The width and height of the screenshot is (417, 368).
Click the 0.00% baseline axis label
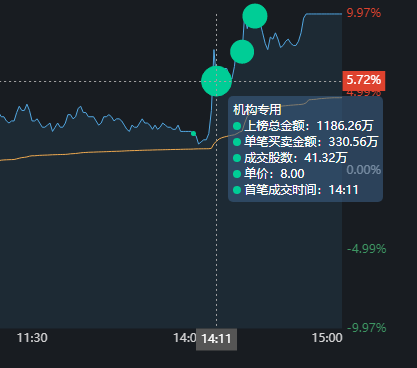point(364,170)
